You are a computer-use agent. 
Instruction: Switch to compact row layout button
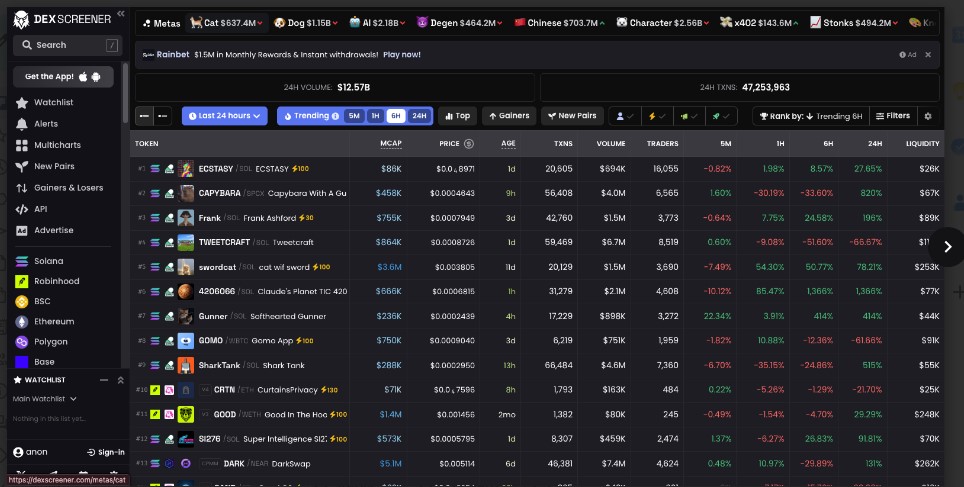(162, 116)
